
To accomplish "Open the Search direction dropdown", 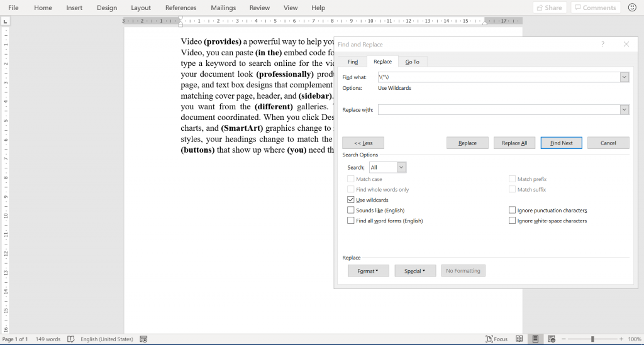I will (x=401, y=168).
